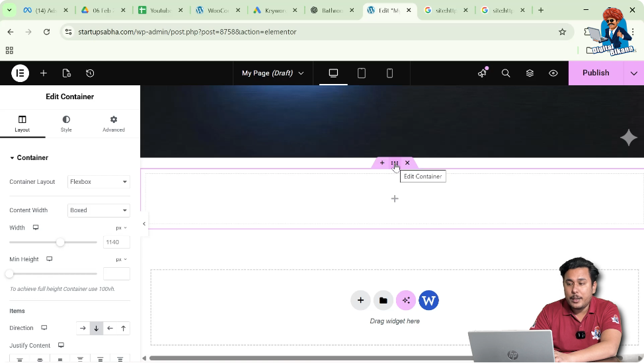
Task: Click the Width slider handle
Action: tap(60, 243)
